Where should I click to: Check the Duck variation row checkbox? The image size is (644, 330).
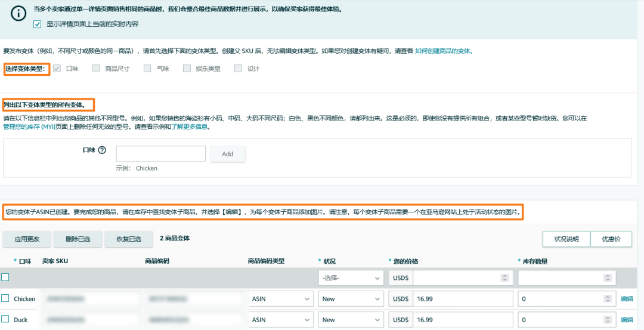point(5,319)
